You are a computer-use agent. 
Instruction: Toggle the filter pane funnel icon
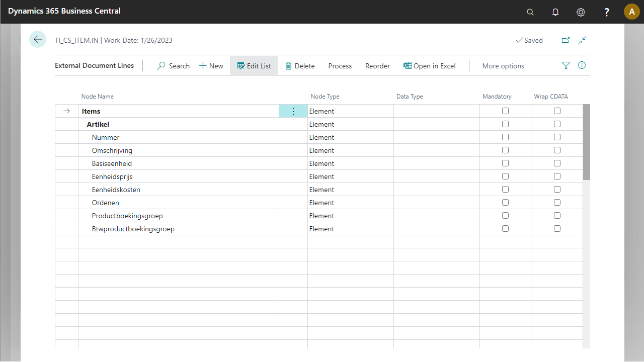point(566,65)
